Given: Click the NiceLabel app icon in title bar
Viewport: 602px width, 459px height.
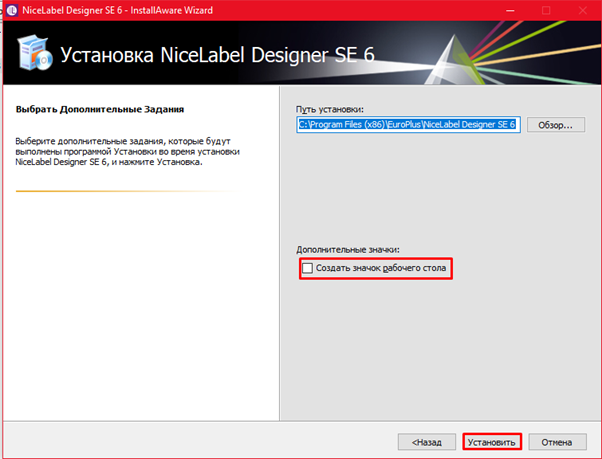Looking at the screenshot, I should click(12, 10).
